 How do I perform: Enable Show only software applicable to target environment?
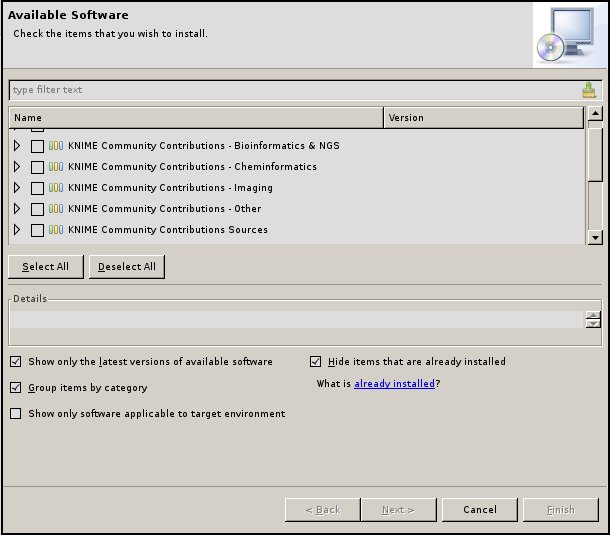coord(16,413)
